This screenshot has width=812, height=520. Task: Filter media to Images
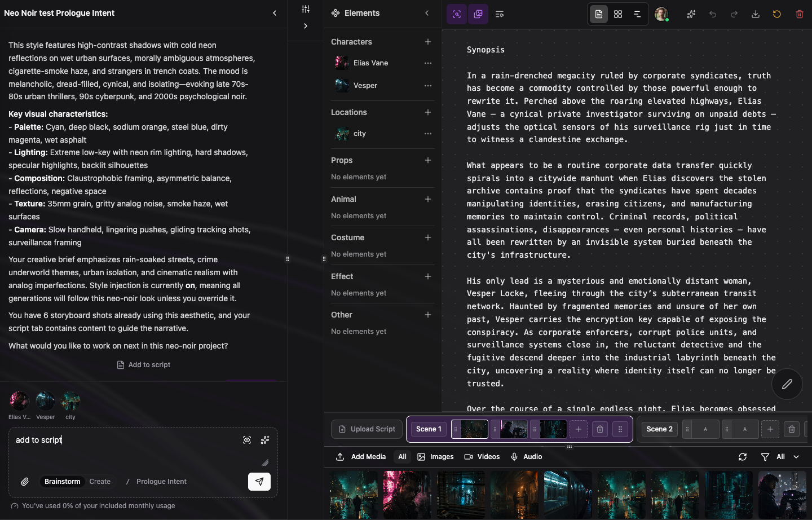pos(435,457)
